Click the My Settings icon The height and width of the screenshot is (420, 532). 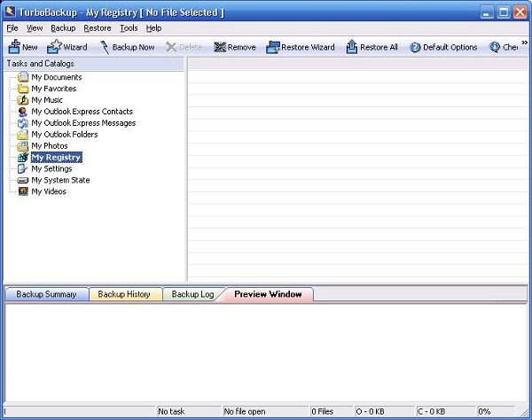[x=23, y=168]
